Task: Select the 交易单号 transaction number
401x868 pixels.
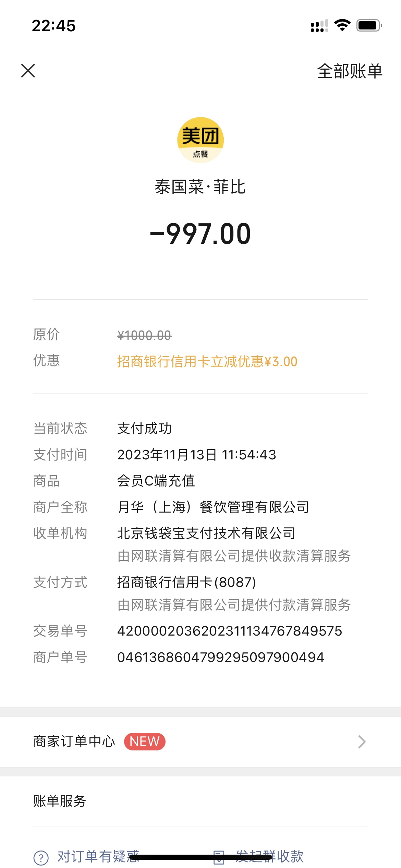Action: click(x=230, y=631)
